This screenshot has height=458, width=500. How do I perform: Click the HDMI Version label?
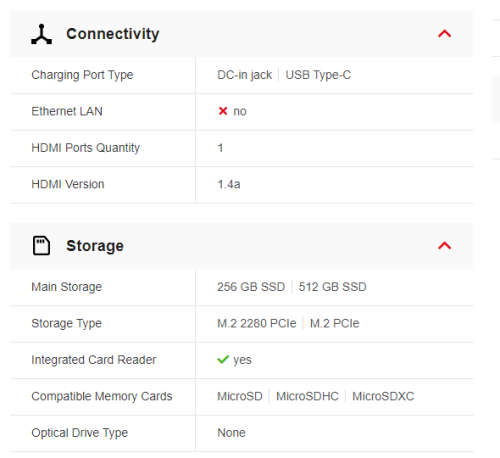[x=68, y=184]
